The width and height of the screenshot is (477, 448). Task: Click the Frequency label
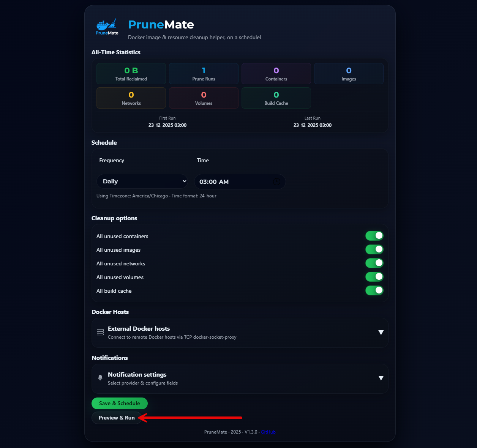[x=112, y=160]
